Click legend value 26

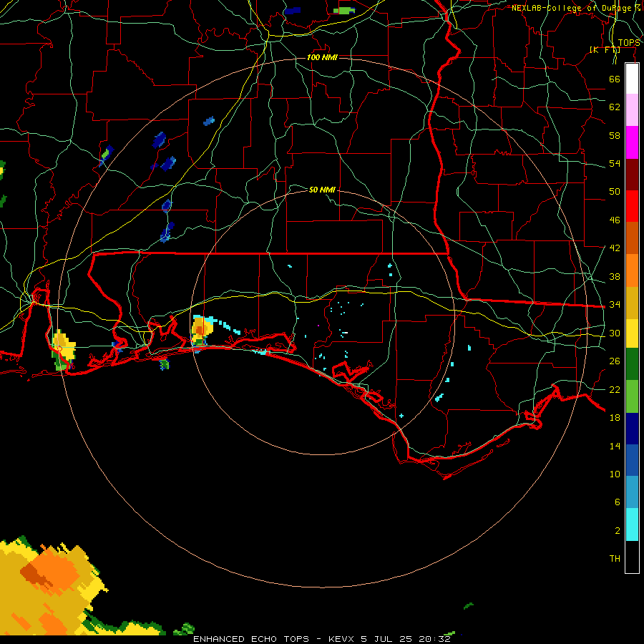pyautogui.click(x=615, y=361)
